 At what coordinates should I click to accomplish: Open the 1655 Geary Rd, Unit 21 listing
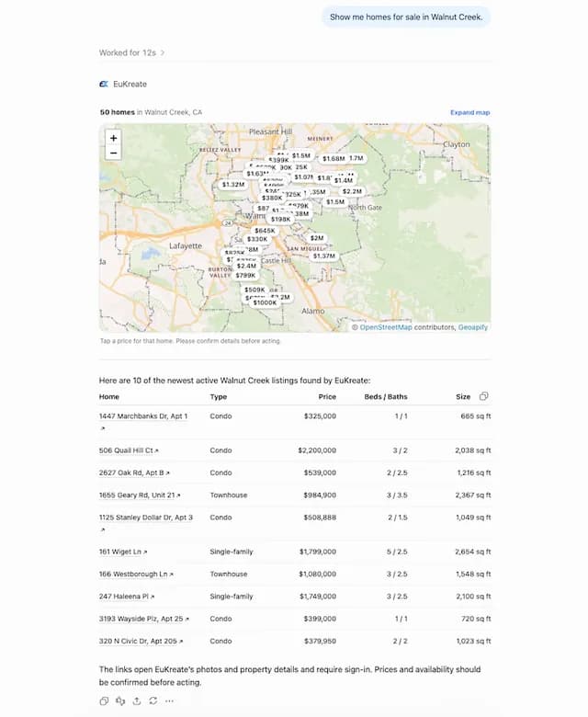pos(140,495)
